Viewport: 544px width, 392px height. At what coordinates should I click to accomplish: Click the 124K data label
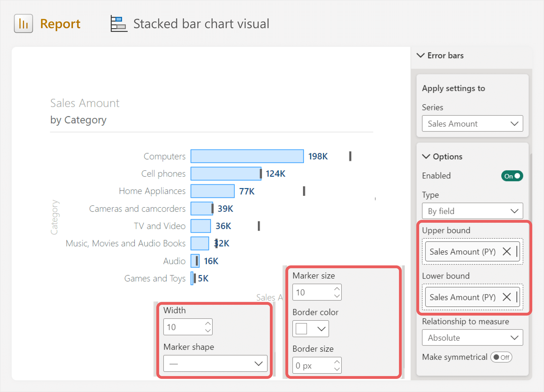tap(275, 174)
